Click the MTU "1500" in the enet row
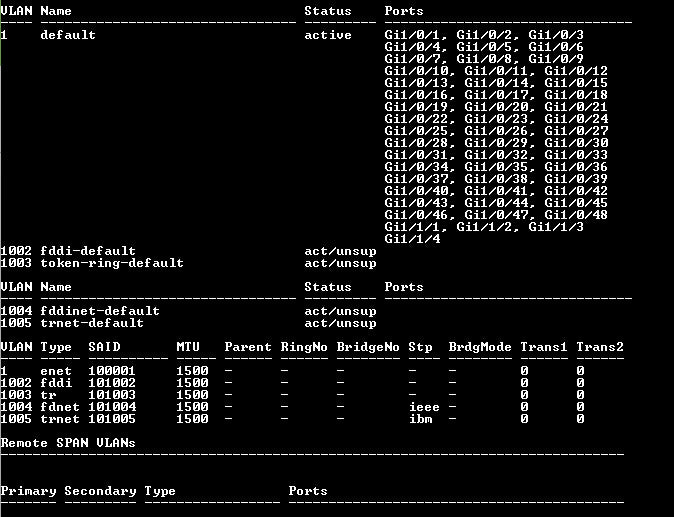 192,371
